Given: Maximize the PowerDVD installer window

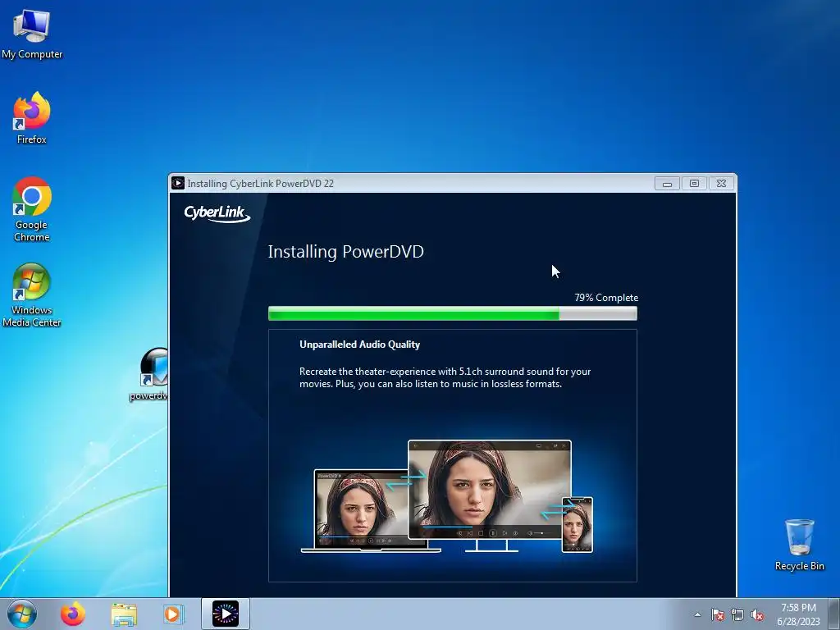Looking at the screenshot, I should pyautogui.click(x=694, y=184).
